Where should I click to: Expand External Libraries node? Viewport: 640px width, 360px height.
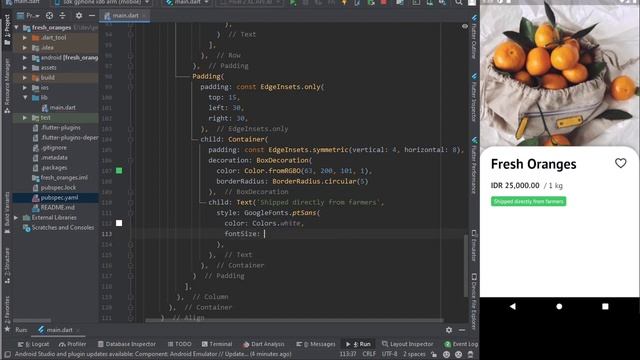tap(16, 218)
